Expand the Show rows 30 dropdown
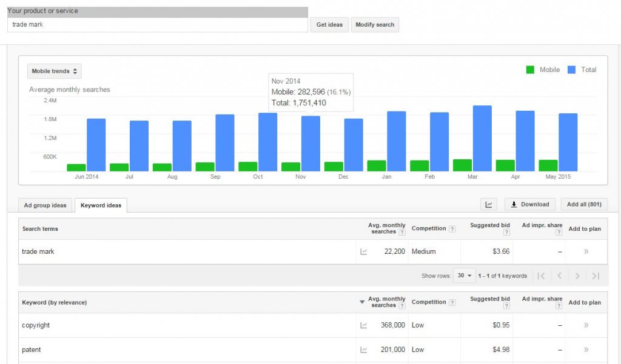This screenshot has width=621, height=364. click(465, 276)
